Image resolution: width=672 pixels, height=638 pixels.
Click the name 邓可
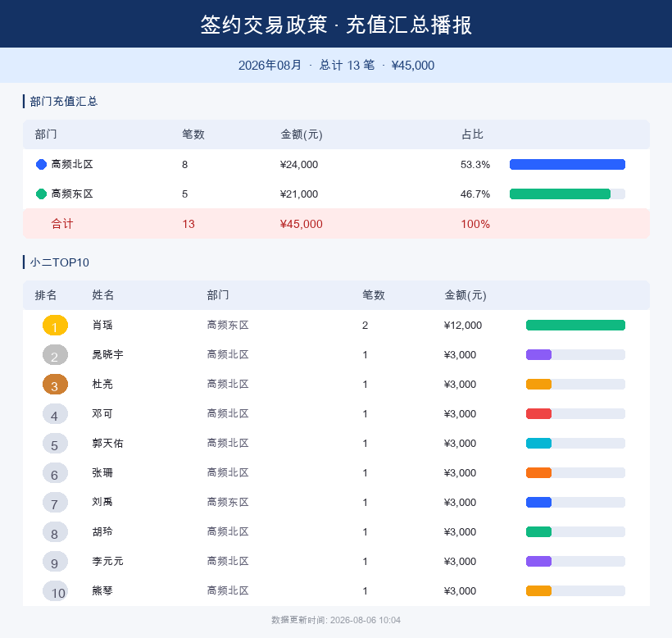102,414
